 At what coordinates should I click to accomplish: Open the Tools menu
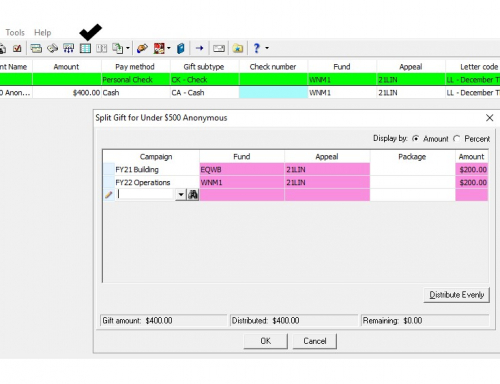15,33
